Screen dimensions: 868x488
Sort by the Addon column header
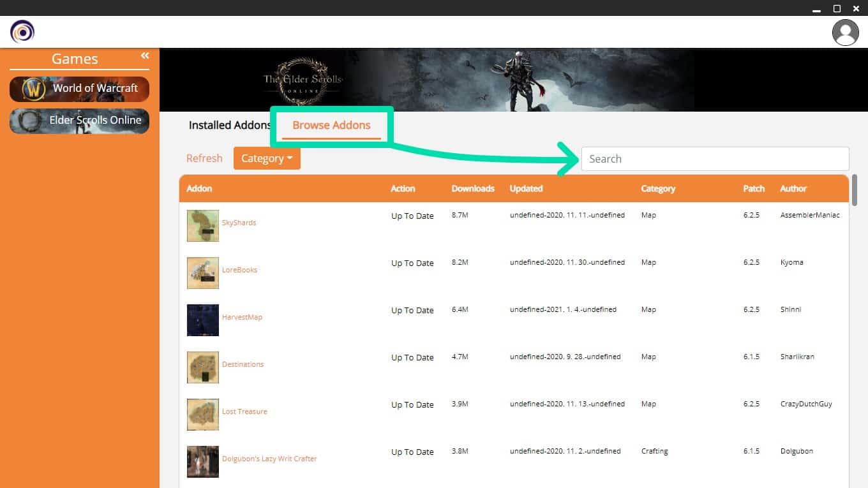(x=199, y=189)
